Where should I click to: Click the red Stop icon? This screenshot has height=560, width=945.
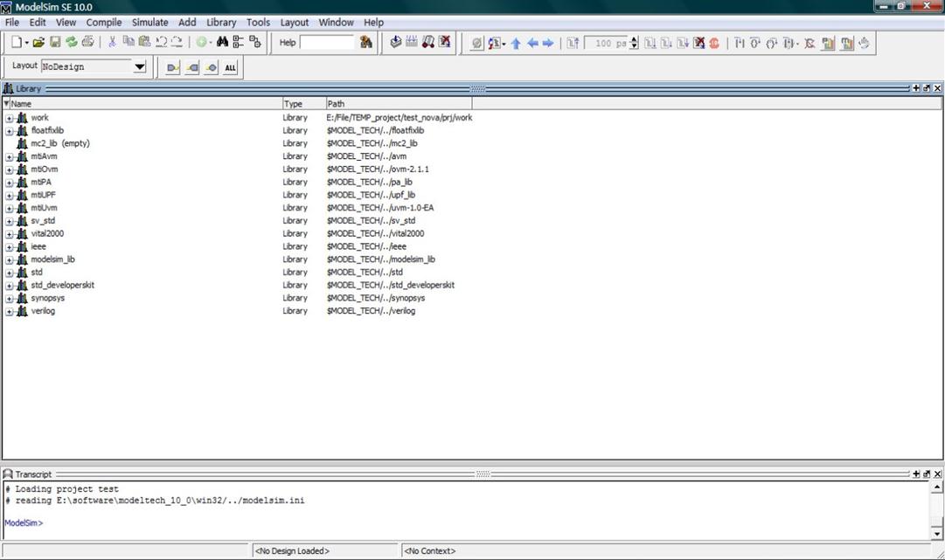(714, 44)
